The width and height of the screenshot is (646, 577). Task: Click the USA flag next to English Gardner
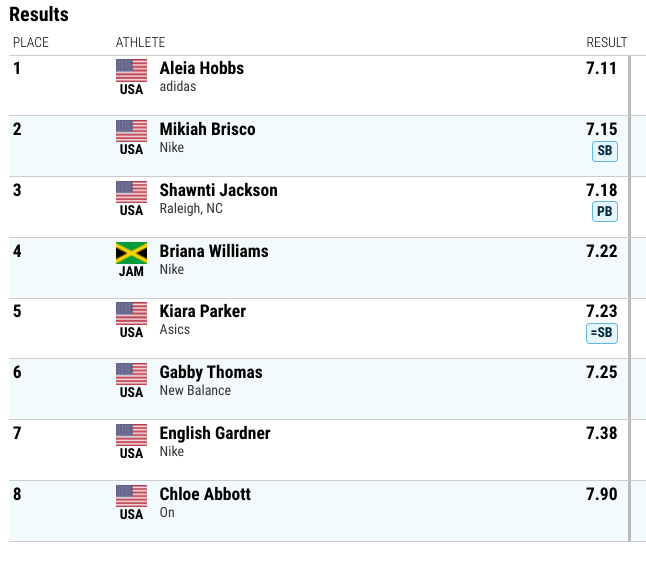(x=131, y=435)
